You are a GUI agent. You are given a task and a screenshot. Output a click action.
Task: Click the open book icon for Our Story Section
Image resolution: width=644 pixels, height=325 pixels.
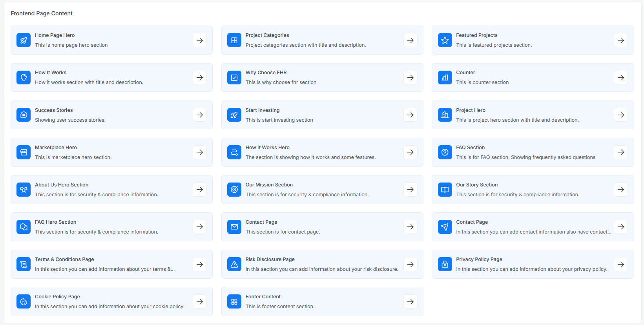tap(445, 189)
